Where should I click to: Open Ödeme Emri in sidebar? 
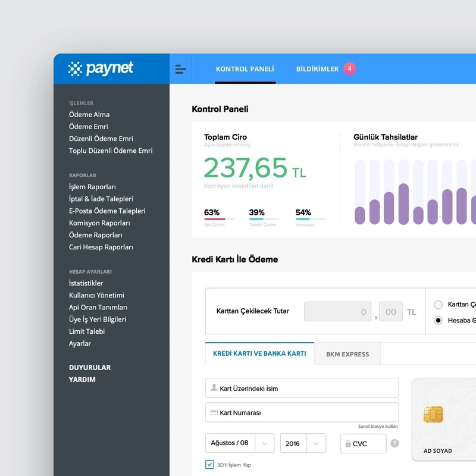click(x=88, y=127)
